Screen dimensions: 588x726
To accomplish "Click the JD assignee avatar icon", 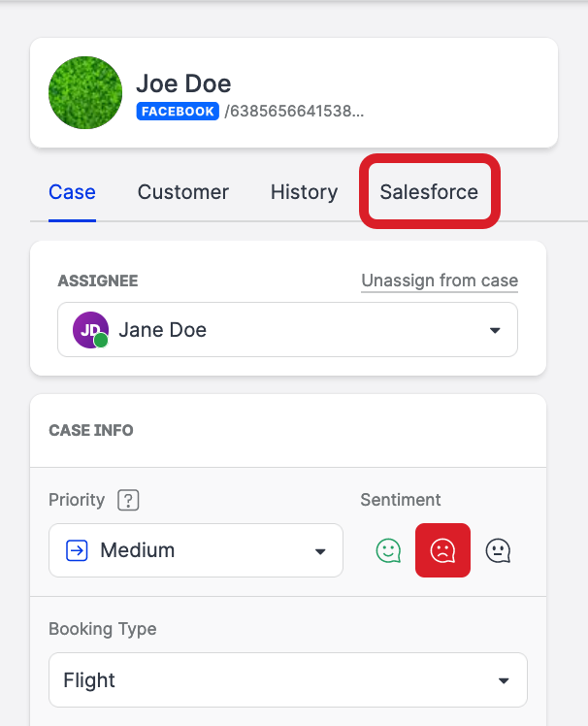I will pyautogui.click(x=90, y=330).
